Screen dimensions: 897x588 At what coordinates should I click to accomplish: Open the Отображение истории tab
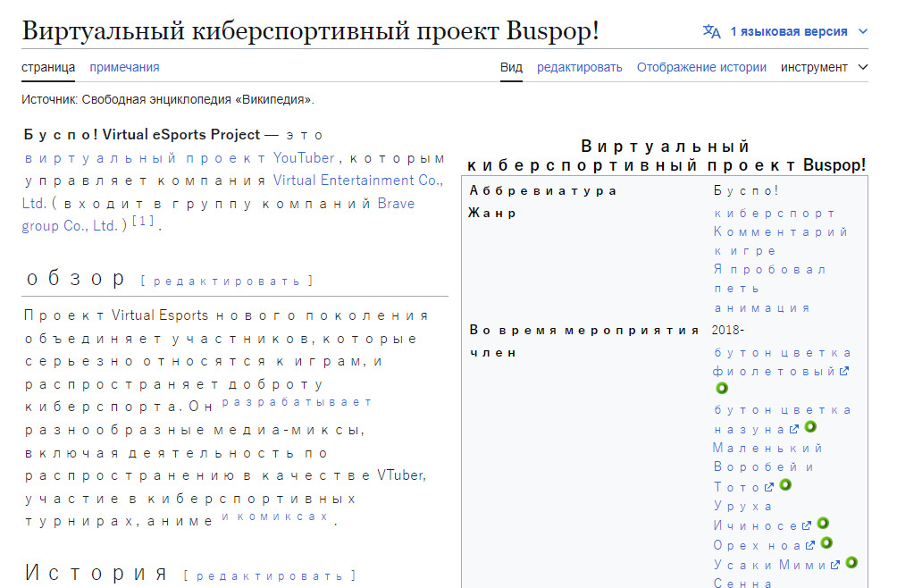(x=701, y=67)
